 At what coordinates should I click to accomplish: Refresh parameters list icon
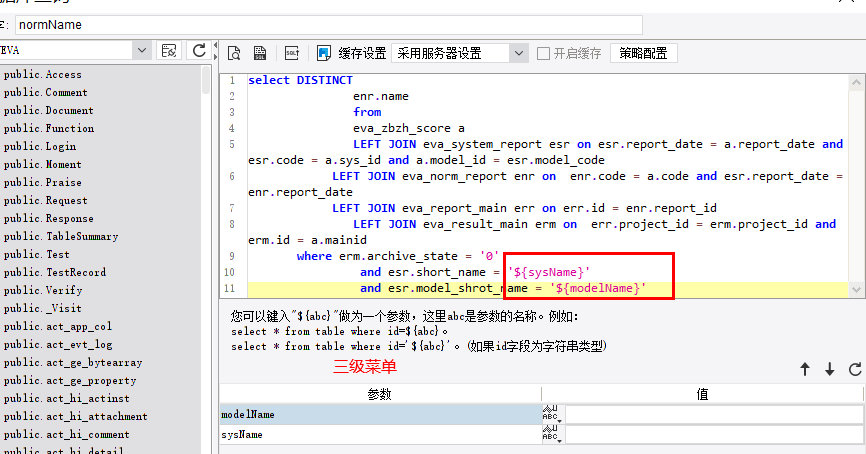pos(854,369)
